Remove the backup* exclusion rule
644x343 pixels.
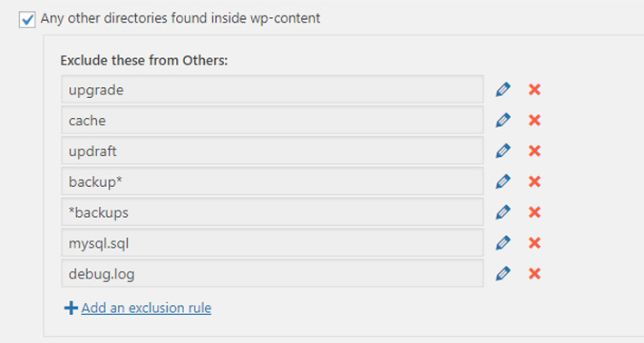pos(534,181)
